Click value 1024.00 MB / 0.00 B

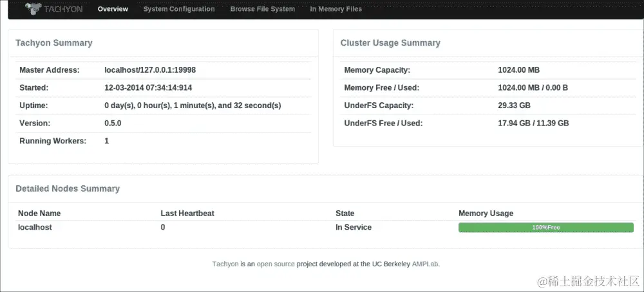point(533,87)
